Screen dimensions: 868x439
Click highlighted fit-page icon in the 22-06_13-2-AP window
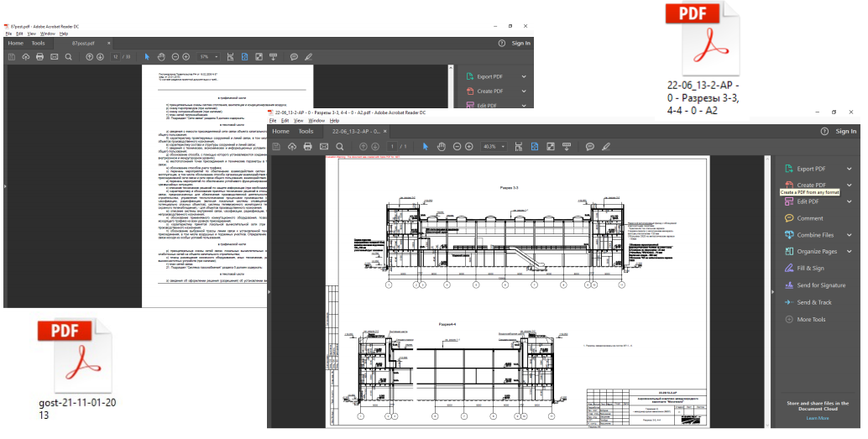535,147
